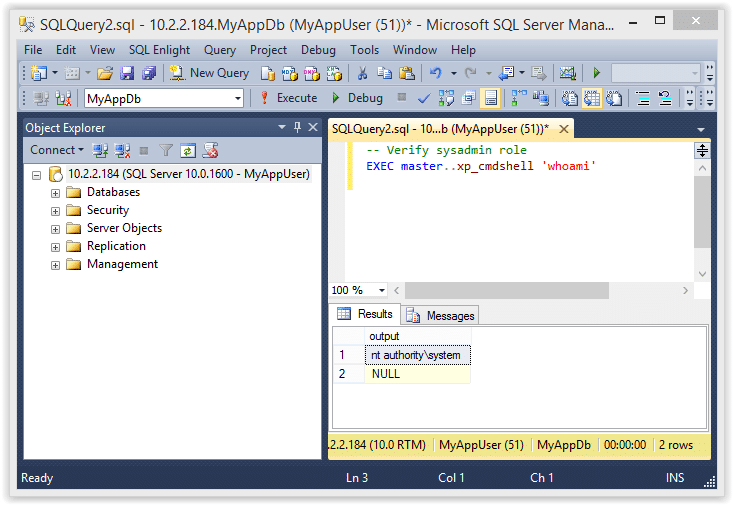Click the Results to File icon

[614, 98]
